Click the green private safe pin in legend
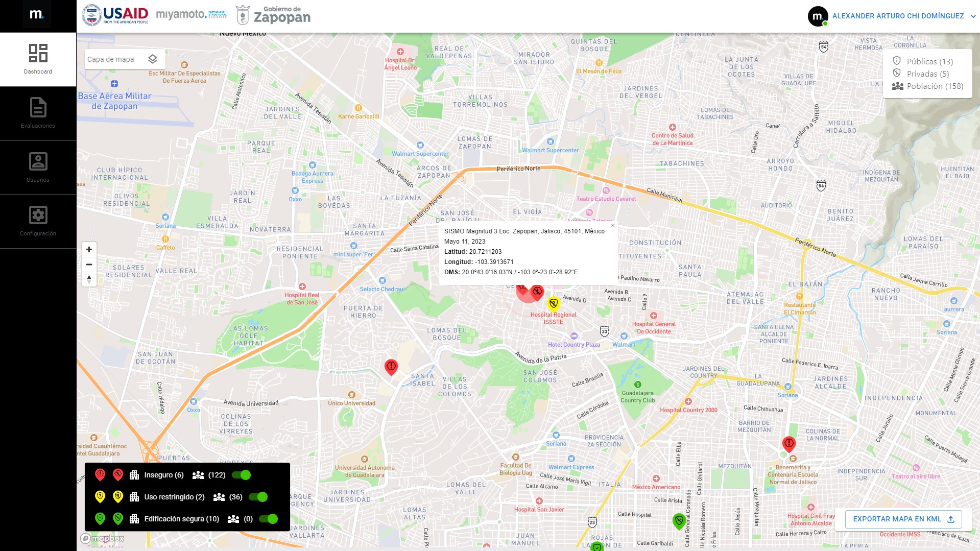The image size is (980, 551). [118, 518]
